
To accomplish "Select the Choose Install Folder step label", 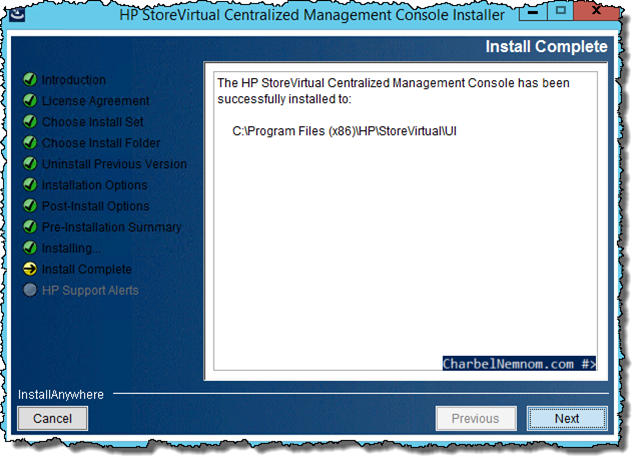I will click(101, 143).
